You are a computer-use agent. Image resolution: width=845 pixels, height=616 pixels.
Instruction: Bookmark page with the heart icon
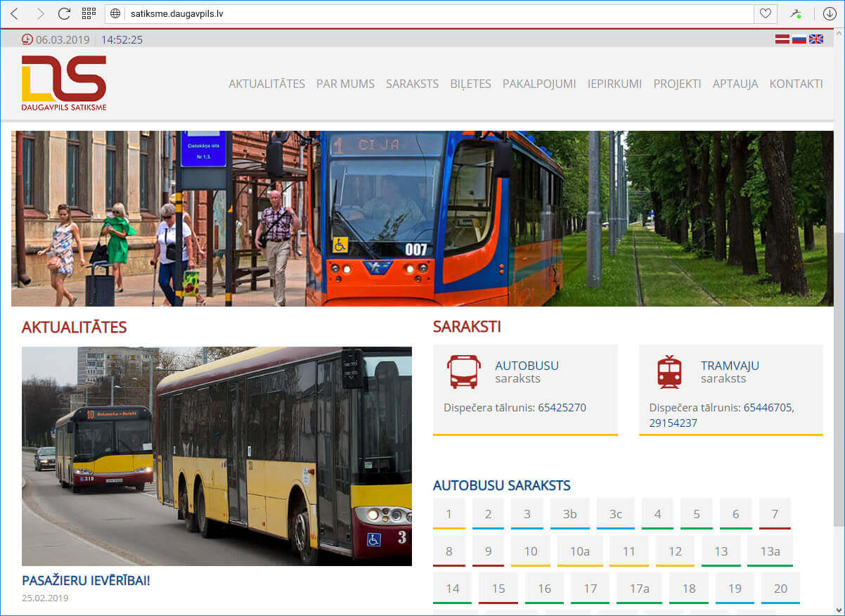(x=765, y=13)
